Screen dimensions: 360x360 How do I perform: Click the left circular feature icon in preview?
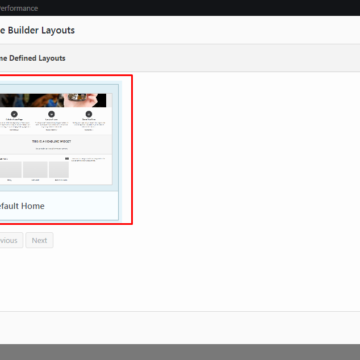coord(14,114)
